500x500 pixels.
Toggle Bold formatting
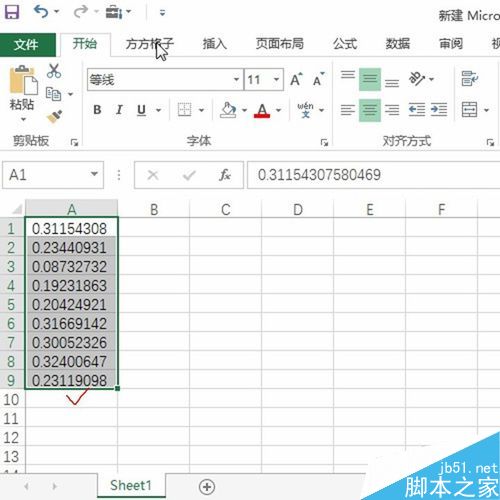97,110
